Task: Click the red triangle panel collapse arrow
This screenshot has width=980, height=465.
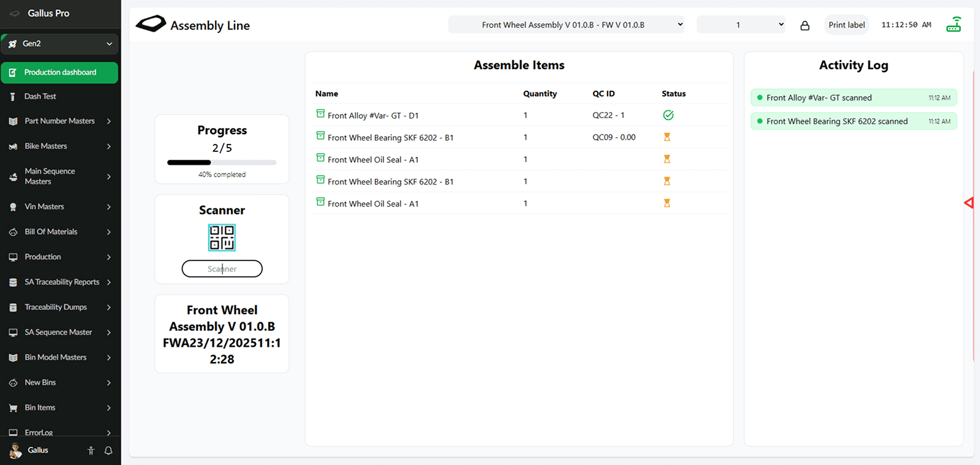Action: click(968, 203)
